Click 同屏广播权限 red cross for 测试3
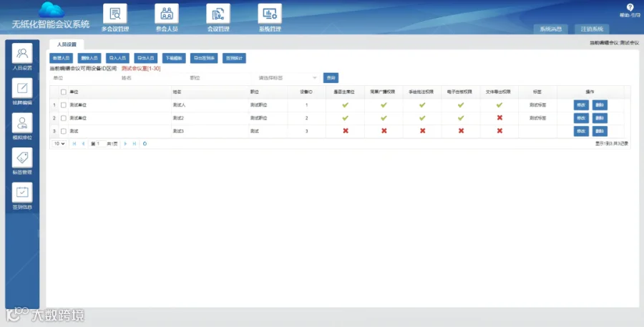The image size is (644, 327). pos(384,131)
